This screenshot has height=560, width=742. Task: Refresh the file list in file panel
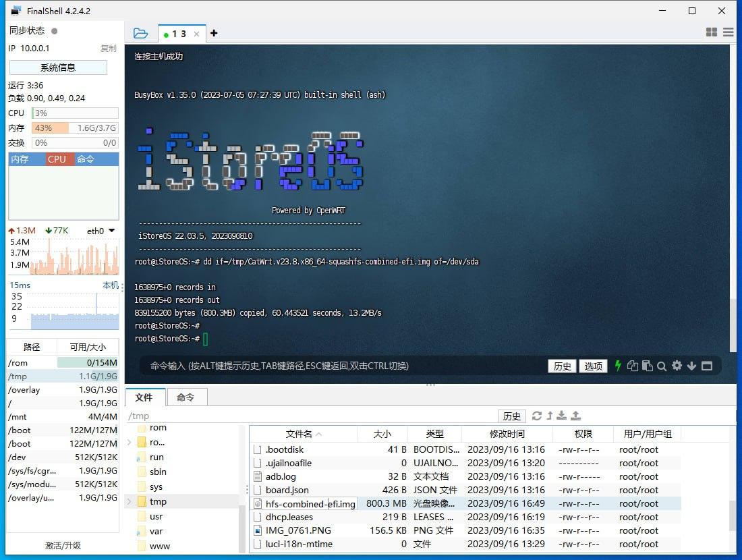[x=537, y=416]
